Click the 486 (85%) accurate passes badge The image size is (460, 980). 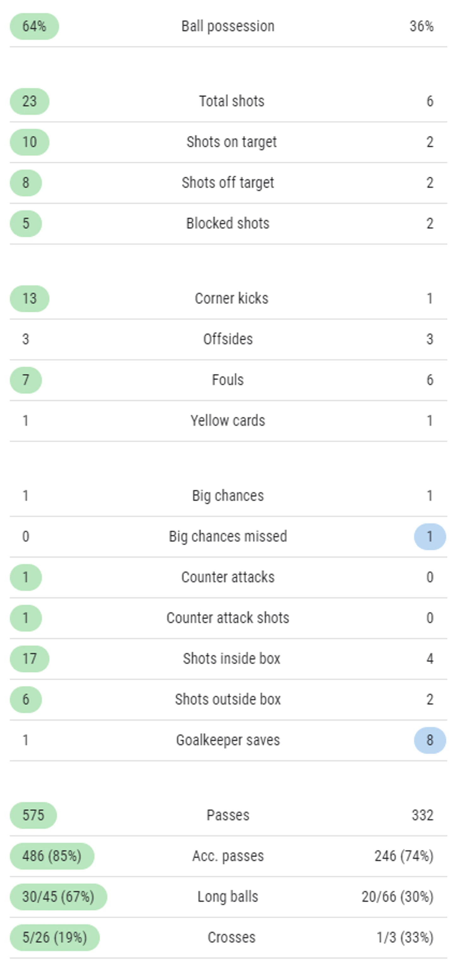(x=52, y=856)
